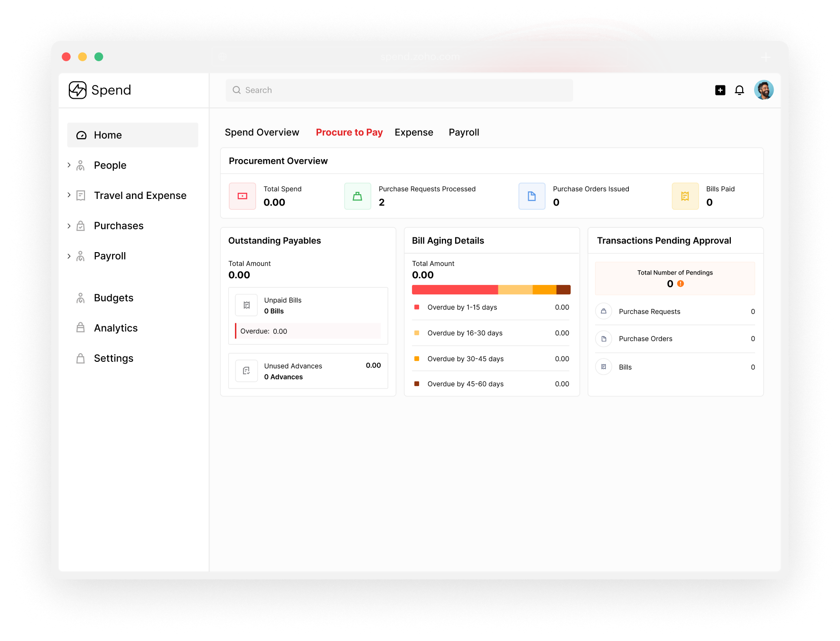
Task: Click the Purchase Orders Issued blue icon
Action: click(532, 196)
